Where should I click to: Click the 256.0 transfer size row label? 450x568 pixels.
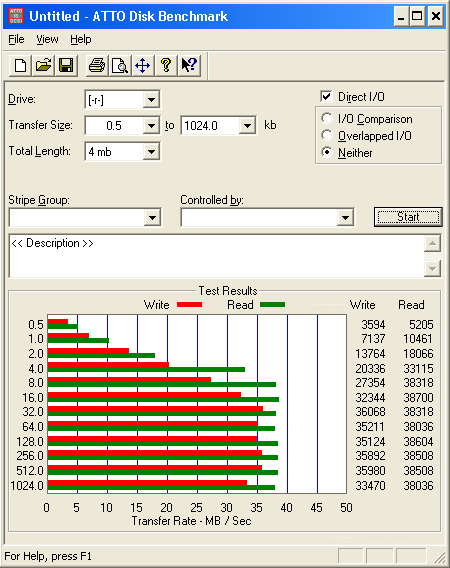(x=30, y=455)
